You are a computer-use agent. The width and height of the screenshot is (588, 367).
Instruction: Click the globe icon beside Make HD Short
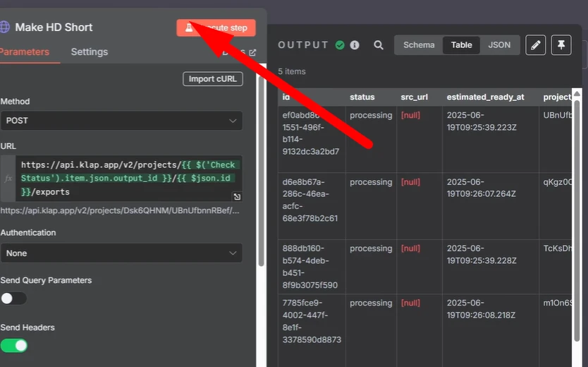pos(4,27)
